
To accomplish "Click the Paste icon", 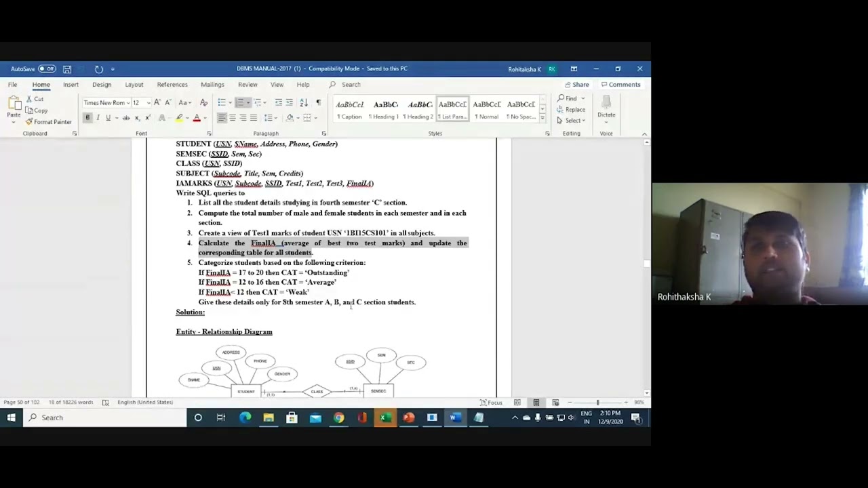I will 14,104.
